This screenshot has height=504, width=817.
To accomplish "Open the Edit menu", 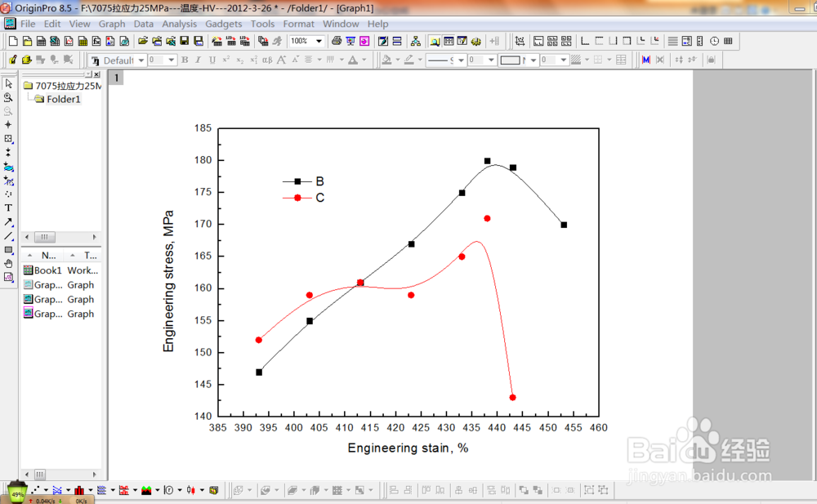I will [52, 24].
